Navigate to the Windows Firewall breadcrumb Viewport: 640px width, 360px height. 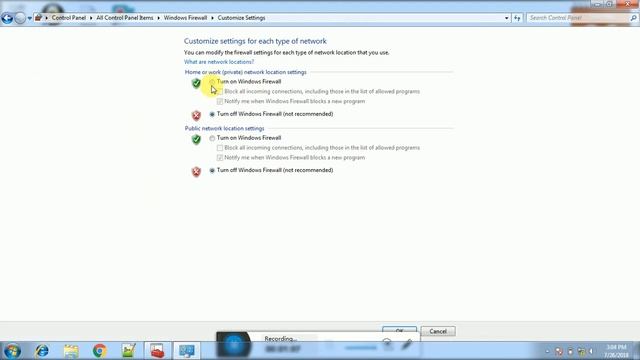pyautogui.click(x=185, y=18)
